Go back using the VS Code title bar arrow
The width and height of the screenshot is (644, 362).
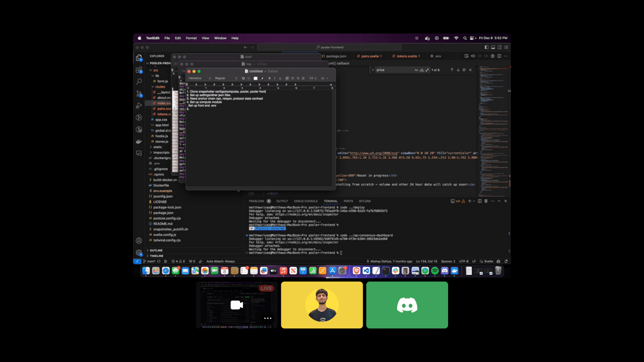245,47
